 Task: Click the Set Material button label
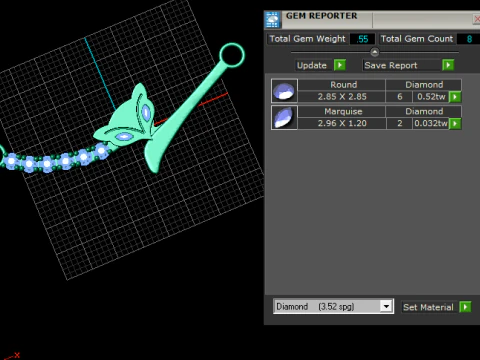coord(428,307)
